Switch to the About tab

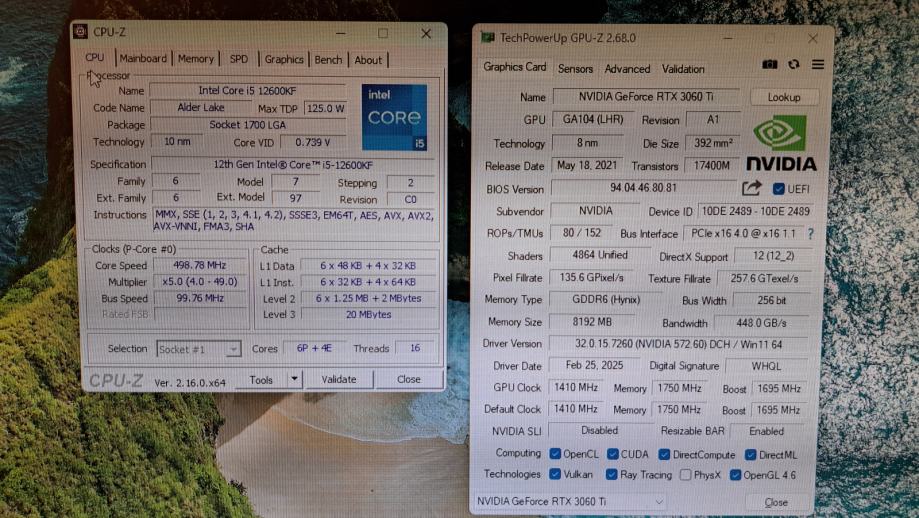[x=368, y=60]
